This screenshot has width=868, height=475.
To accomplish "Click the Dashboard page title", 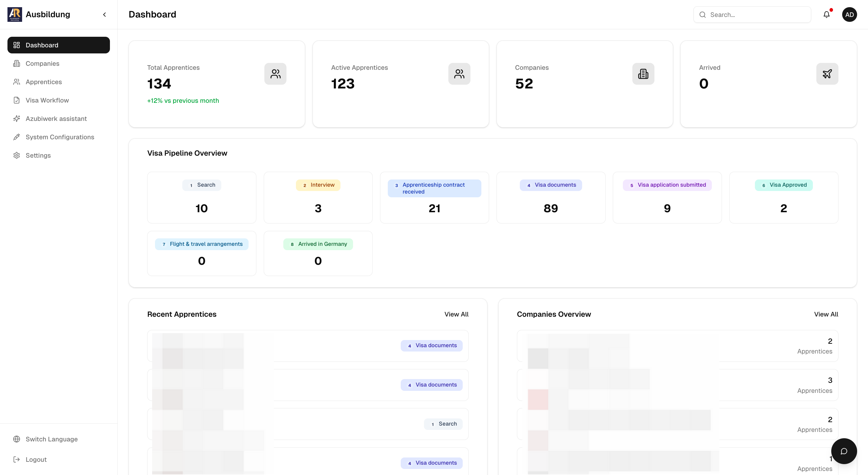I will click(152, 14).
